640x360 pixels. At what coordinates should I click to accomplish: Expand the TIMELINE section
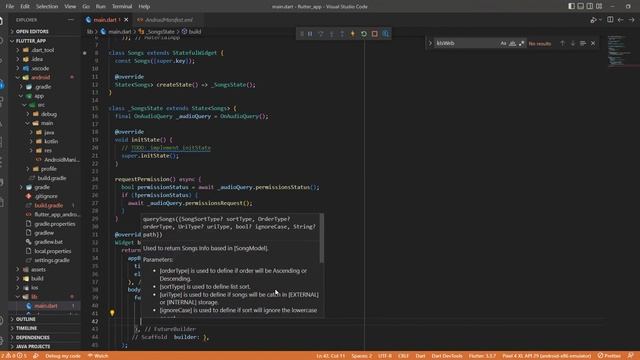[45, 328]
